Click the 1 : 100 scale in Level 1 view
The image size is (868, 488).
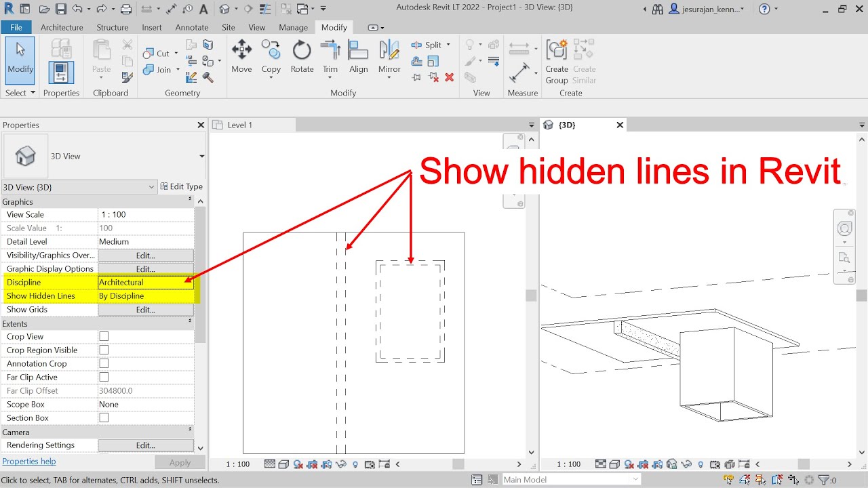coord(238,464)
